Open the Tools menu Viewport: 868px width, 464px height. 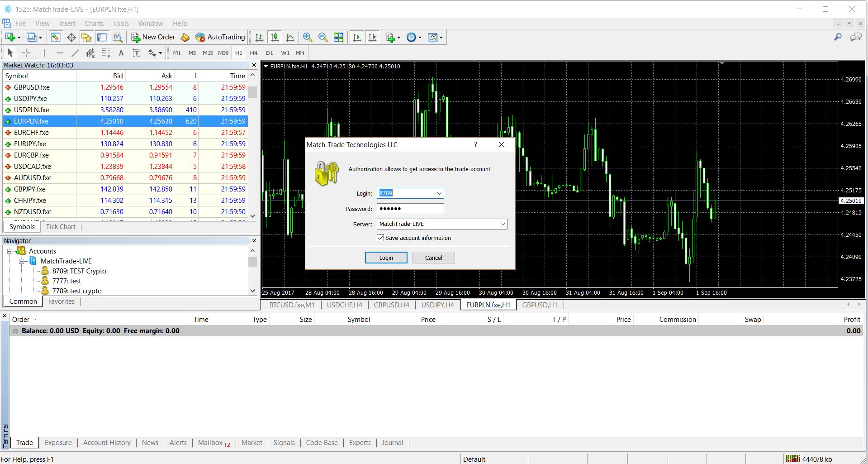pos(121,24)
